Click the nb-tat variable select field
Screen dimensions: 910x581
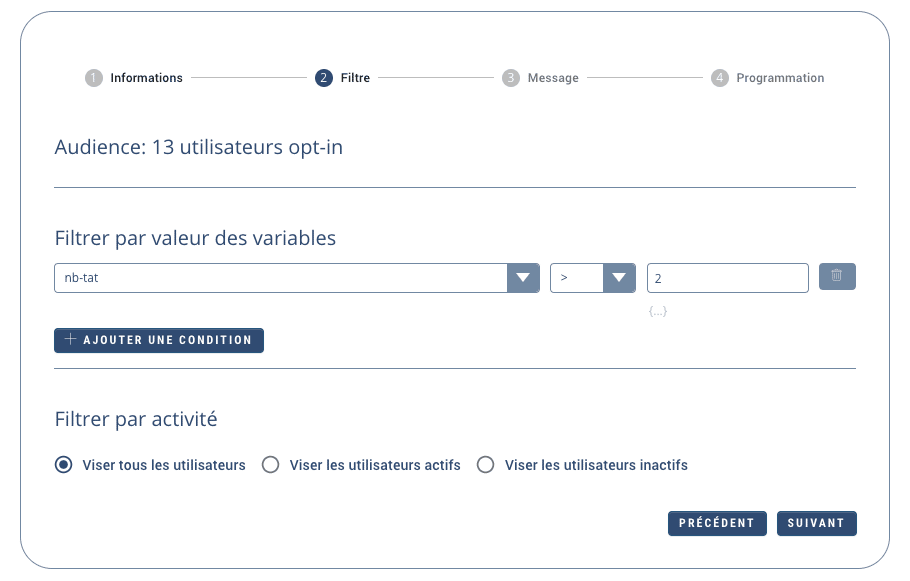point(280,278)
